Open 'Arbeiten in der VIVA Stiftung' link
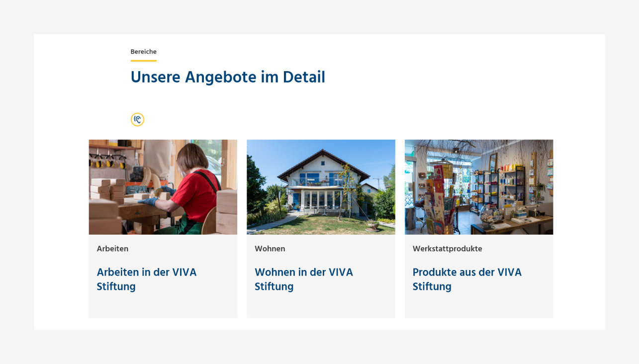The image size is (639, 364). tap(147, 279)
